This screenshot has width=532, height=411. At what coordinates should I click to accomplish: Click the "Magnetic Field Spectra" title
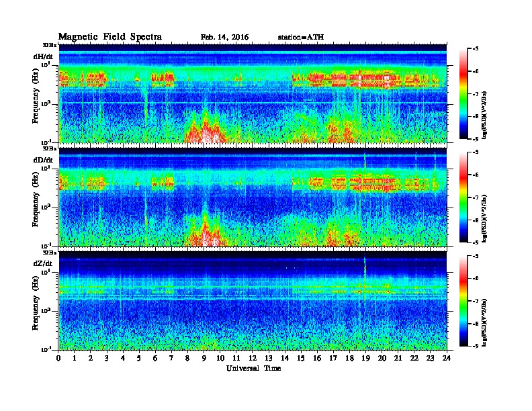pyautogui.click(x=110, y=37)
